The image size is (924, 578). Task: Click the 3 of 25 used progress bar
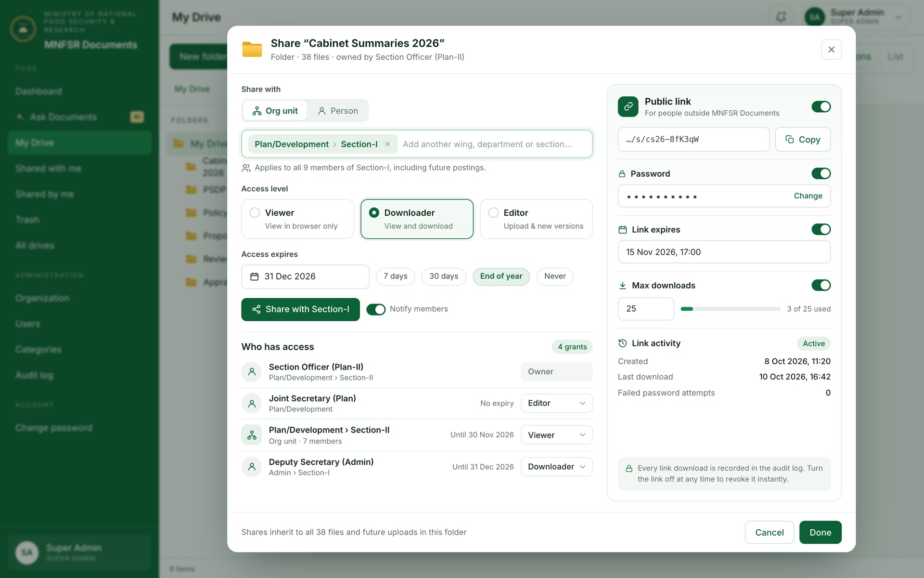click(731, 309)
